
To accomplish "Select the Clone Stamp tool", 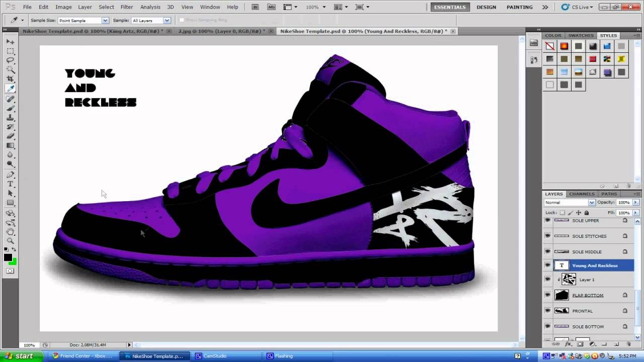I will pos(10,117).
